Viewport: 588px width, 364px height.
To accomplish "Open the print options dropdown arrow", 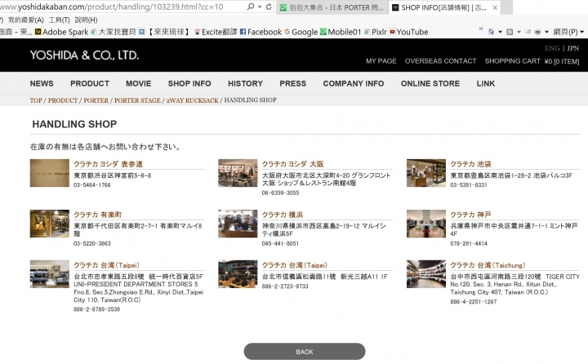I will (546, 32).
